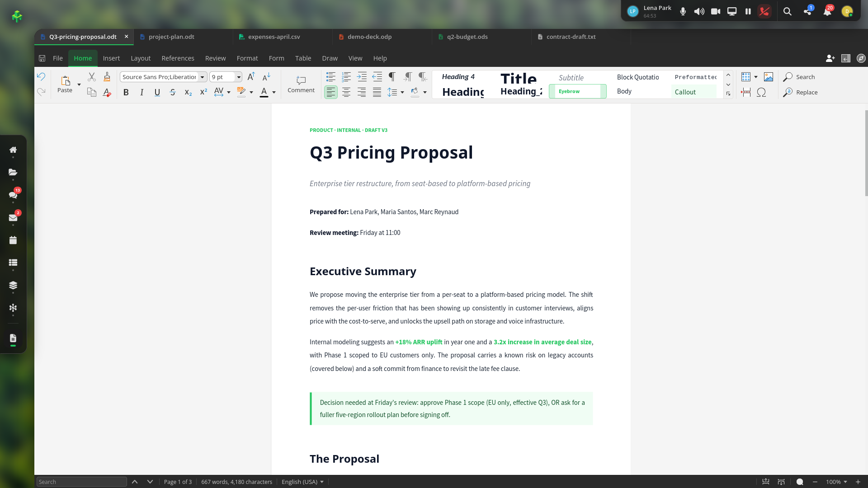Viewport: 868px width, 488px height.
Task: Apply the Callout paragraph style
Action: 693,92
